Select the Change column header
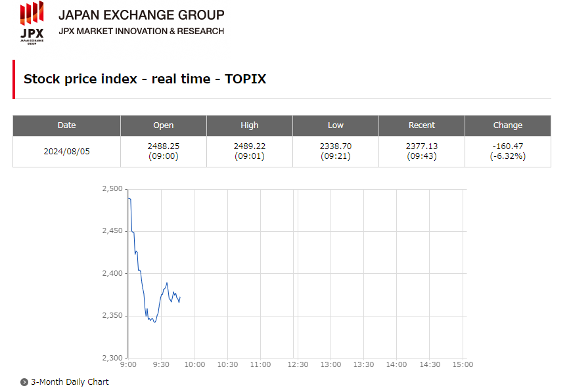 click(x=508, y=125)
